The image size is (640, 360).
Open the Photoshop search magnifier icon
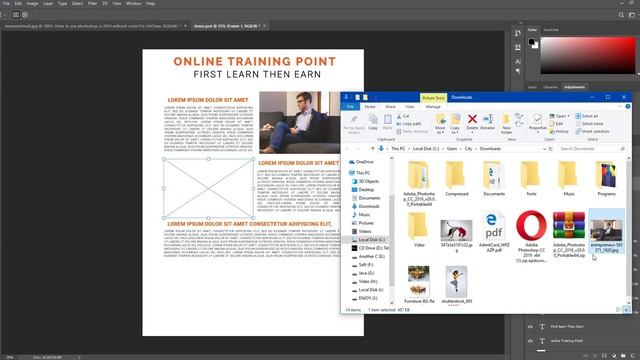click(x=621, y=15)
